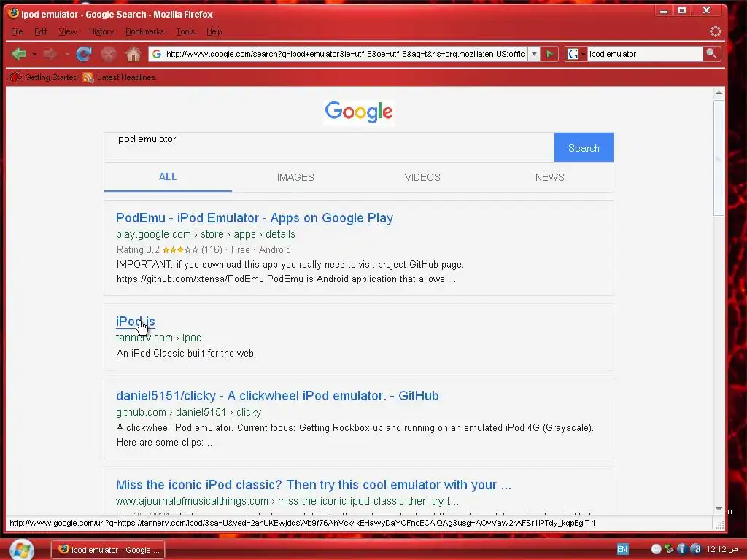The width and height of the screenshot is (747, 560).
Task: Switch to the VIDEOS tab
Action: (422, 177)
